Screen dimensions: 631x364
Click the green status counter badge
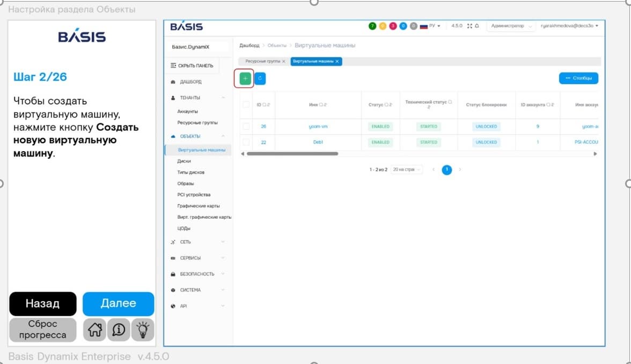[x=372, y=26]
